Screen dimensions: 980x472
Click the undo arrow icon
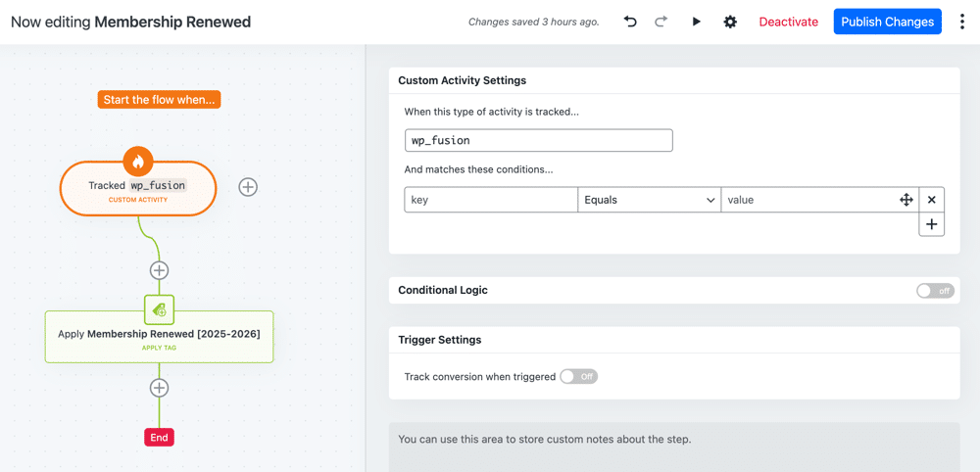coord(630,22)
